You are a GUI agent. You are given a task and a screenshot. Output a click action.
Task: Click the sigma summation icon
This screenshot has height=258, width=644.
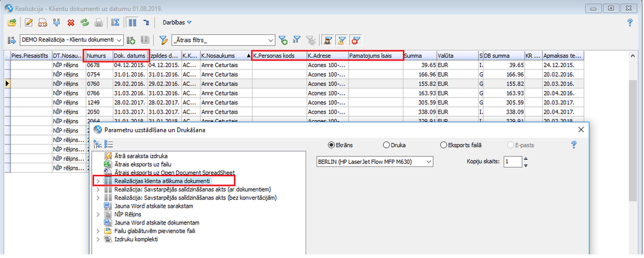[115, 23]
